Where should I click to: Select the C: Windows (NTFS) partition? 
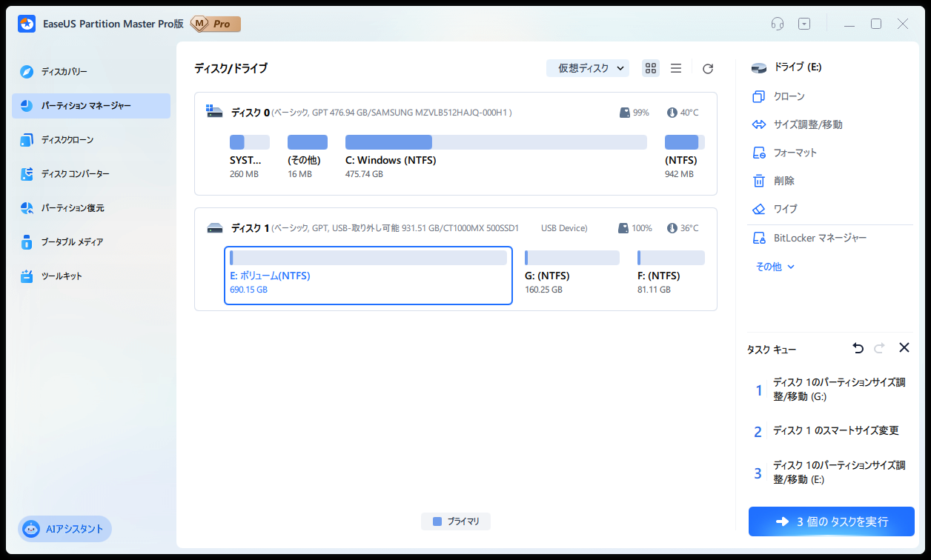496,156
